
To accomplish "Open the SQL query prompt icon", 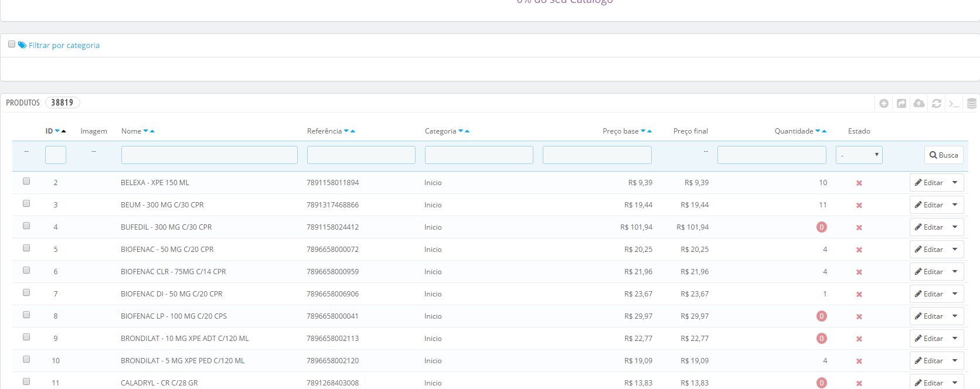I will click(954, 104).
